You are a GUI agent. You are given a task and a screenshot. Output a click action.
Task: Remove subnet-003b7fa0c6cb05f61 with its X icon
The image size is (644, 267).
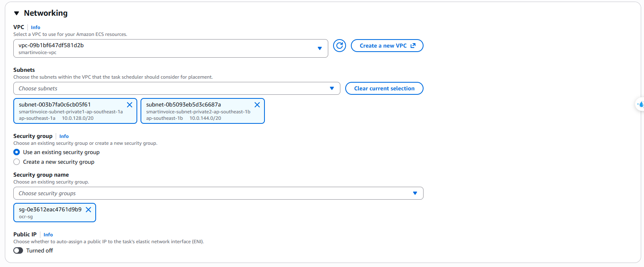coord(130,105)
